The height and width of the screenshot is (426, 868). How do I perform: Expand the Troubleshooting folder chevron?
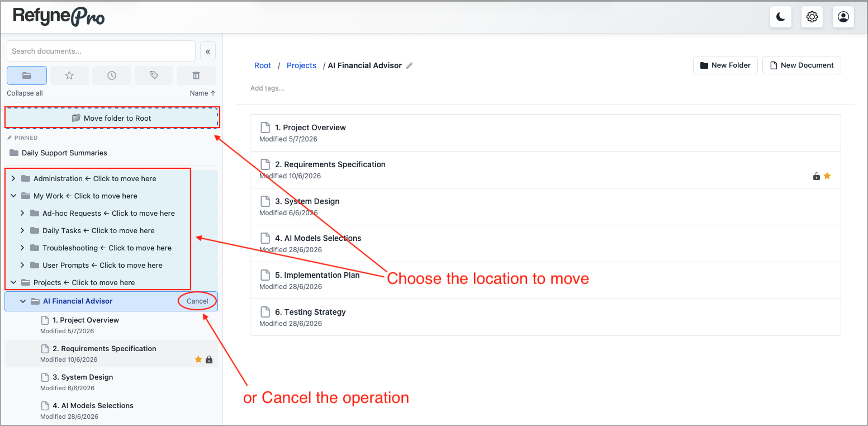pos(23,248)
